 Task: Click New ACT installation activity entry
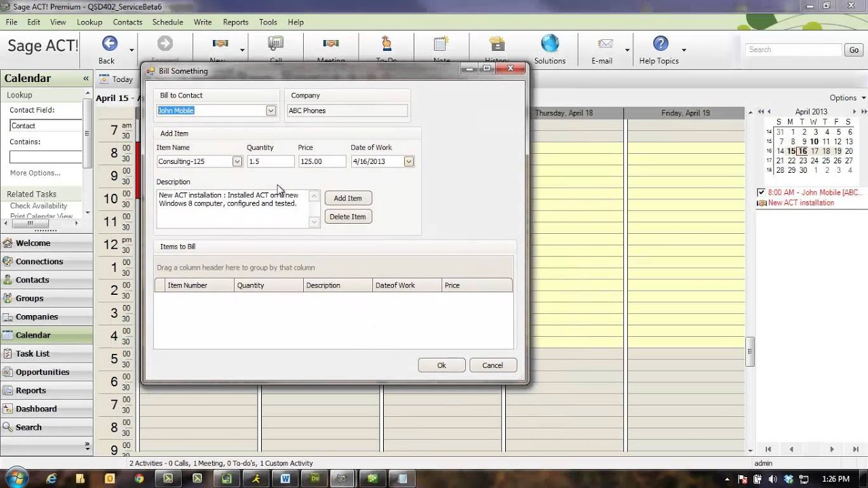tap(801, 203)
